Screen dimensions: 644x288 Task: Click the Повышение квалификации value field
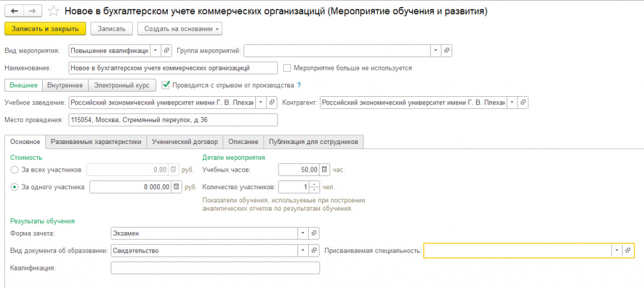109,50
